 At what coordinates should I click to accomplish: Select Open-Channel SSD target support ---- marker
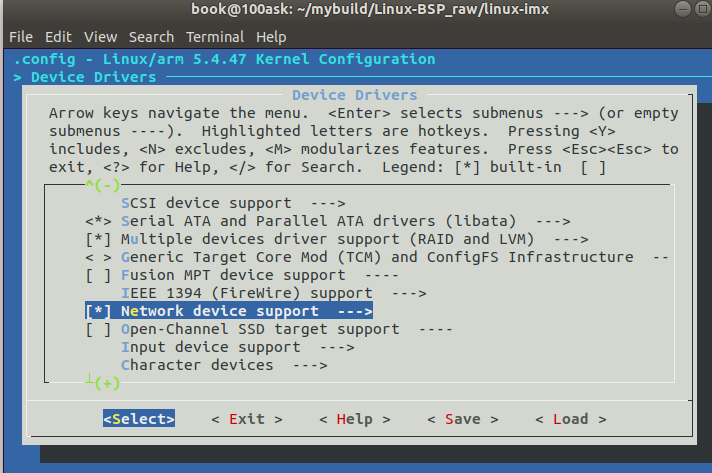point(435,329)
